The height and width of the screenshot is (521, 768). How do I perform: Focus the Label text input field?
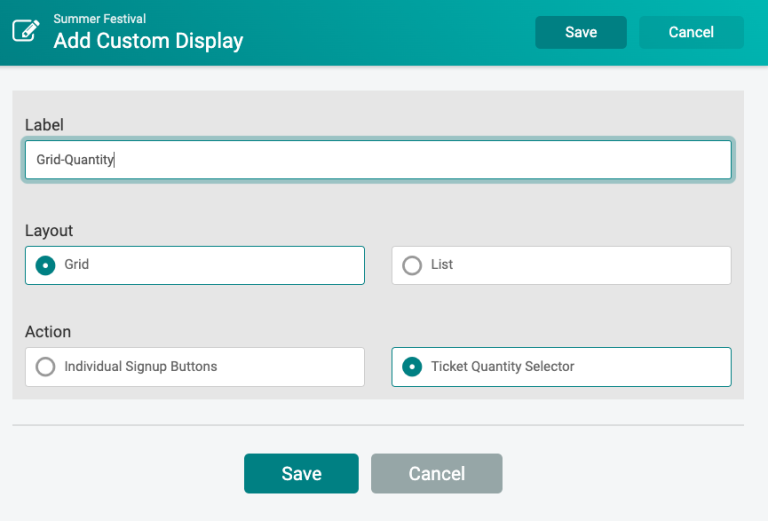point(378,160)
